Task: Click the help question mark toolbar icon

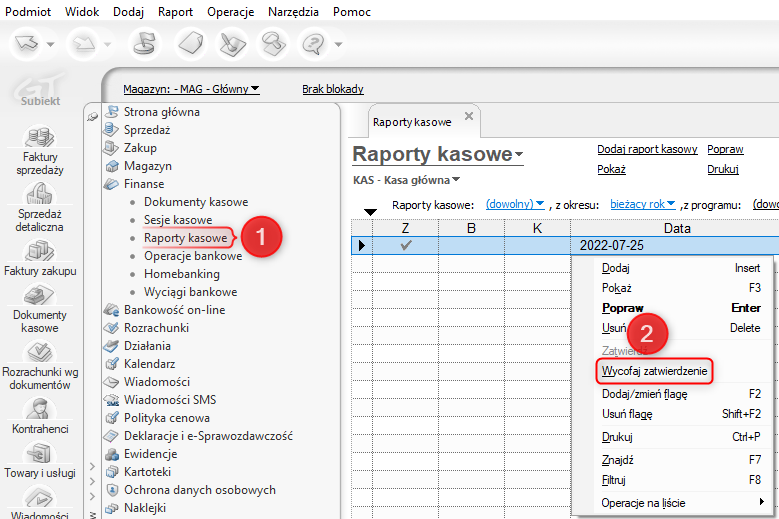Action: 314,44
